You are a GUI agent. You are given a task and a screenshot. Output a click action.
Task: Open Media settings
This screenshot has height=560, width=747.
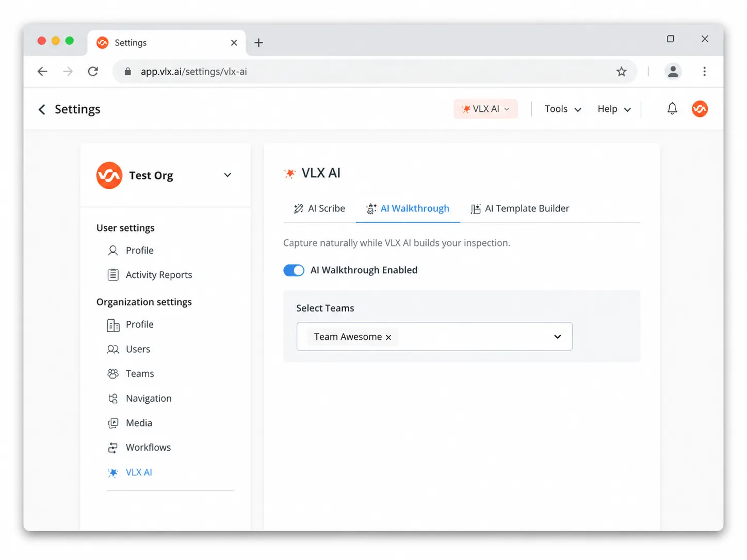point(129,423)
